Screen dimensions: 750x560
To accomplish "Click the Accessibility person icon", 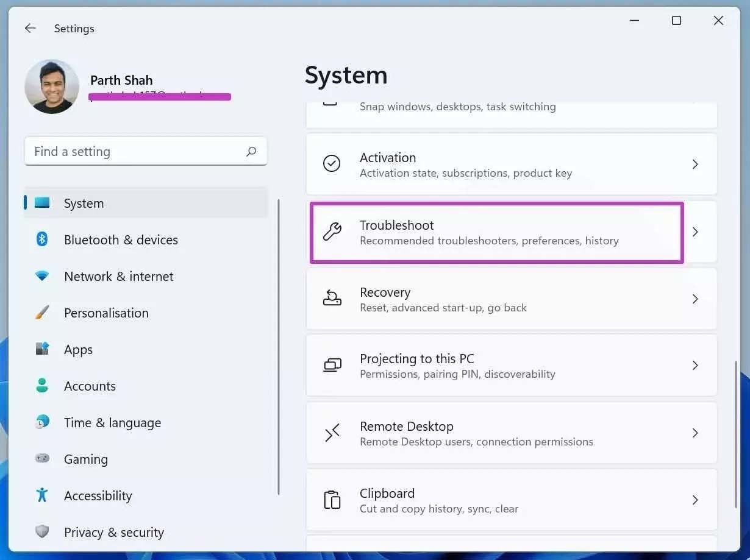I will [42, 495].
